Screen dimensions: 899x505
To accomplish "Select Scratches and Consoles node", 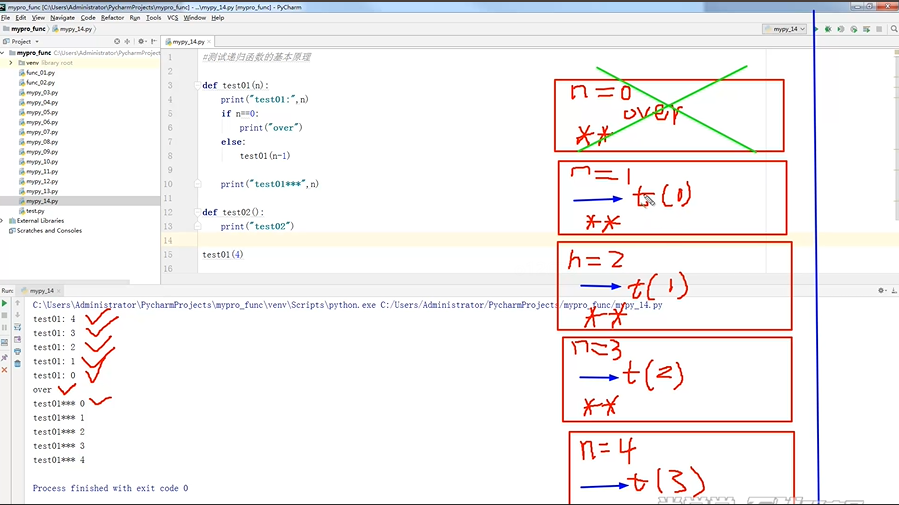I will coord(49,230).
